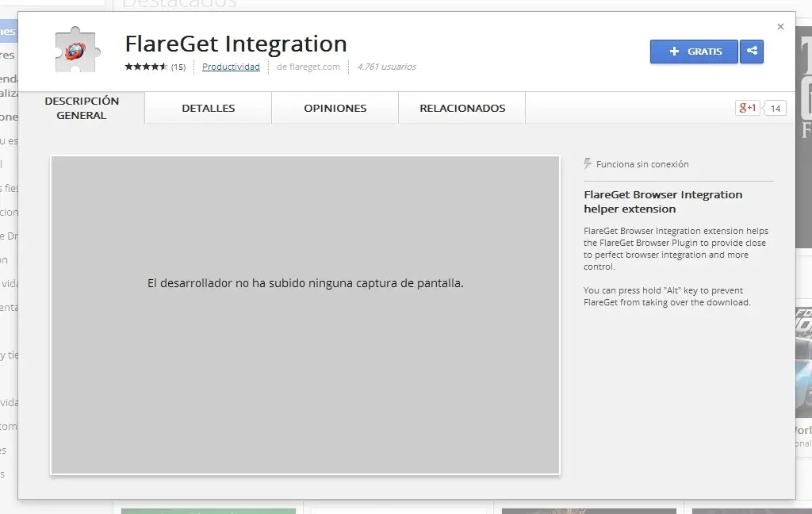The width and height of the screenshot is (812, 514).
Task: Open the Productividad category link
Action: pyautogui.click(x=231, y=67)
